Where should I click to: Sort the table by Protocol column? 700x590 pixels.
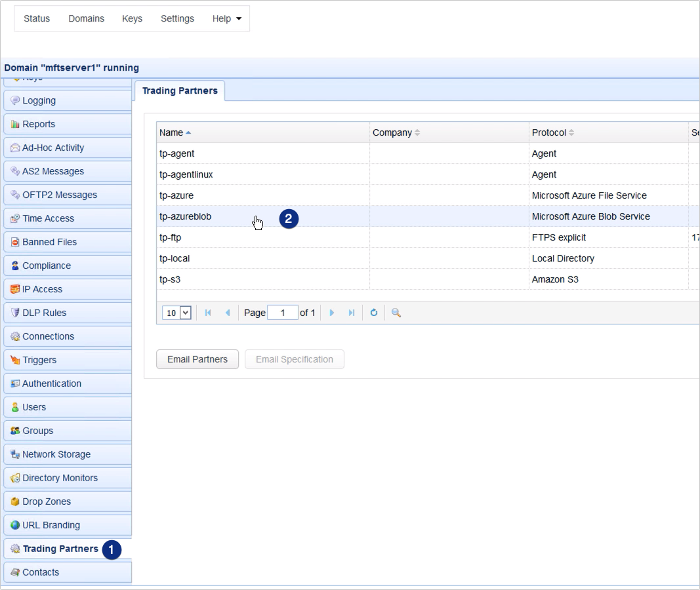[549, 132]
